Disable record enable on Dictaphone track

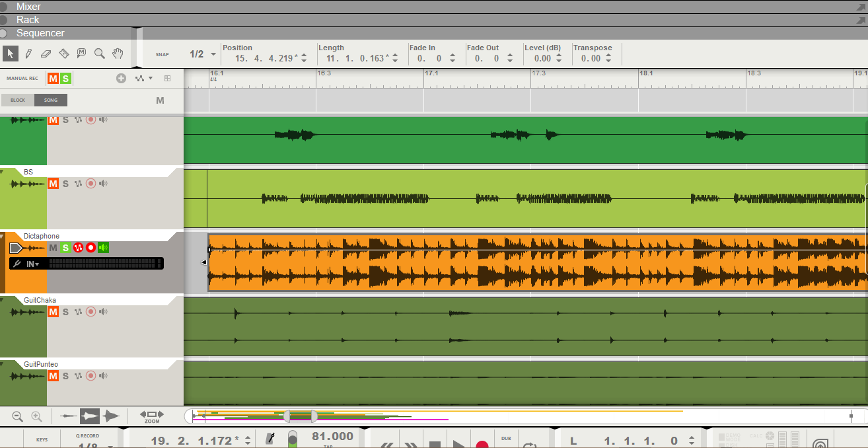click(x=90, y=248)
